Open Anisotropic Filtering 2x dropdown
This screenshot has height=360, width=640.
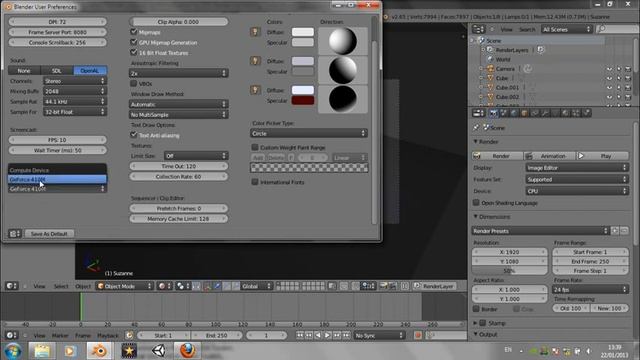(x=178, y=73)
